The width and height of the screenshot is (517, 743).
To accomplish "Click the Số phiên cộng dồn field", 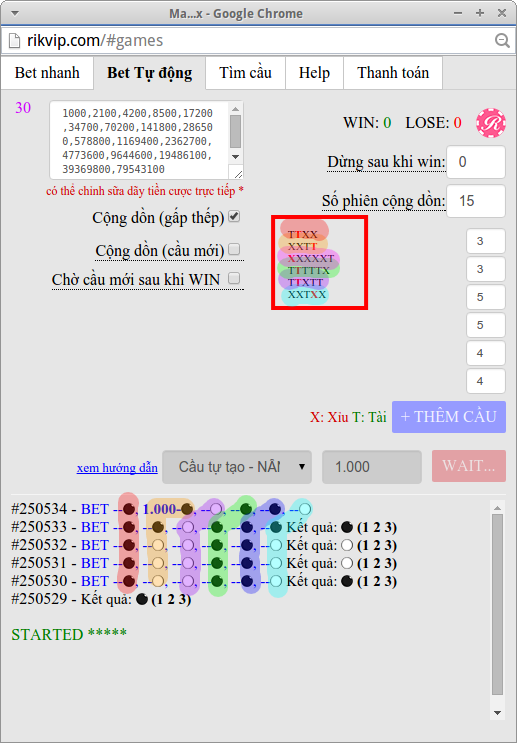I will pyautogui.click(x=476, y=200).
